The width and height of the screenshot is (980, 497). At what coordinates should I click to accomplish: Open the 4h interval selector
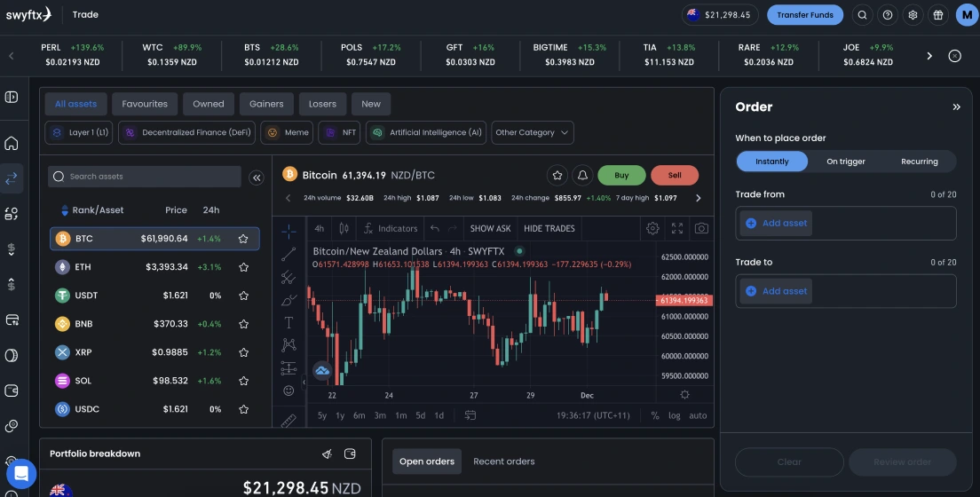click(x=319, y=228)
